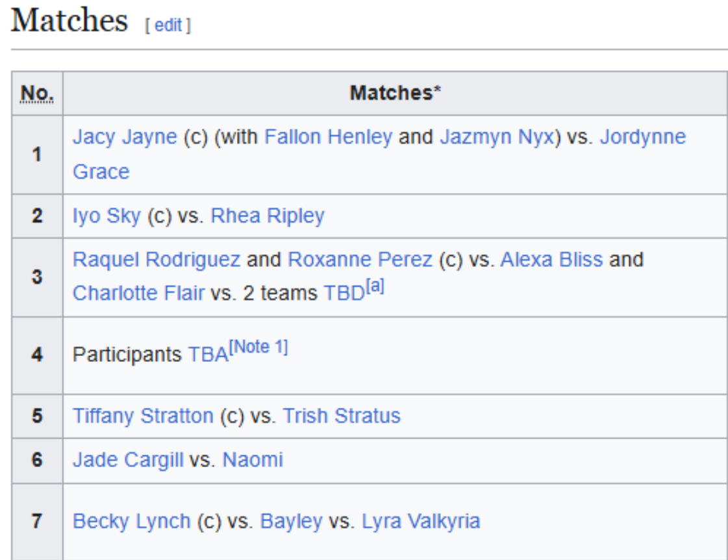Open the Rhea Ripley link
Image resolution: width=728 pixels, height=560 pixels.
(268, 216)
